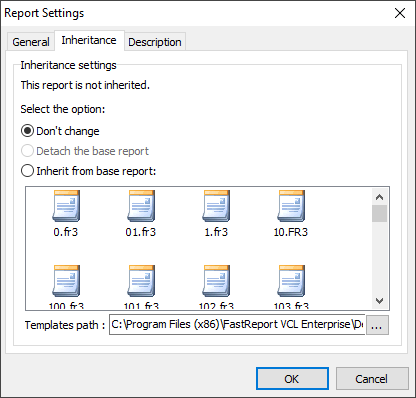Select the 0.fr3 template icon
Viewport: 416px width, 398px height.
point(66,206)
